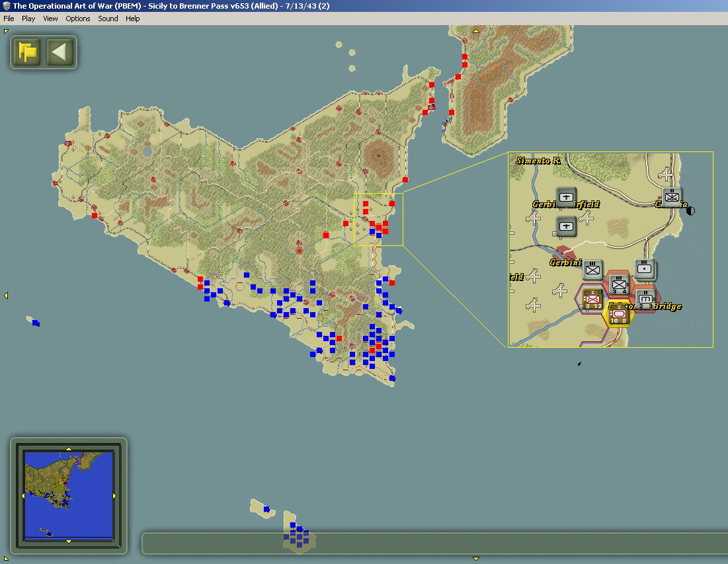Select red unit on coast east of Etna

405,180
